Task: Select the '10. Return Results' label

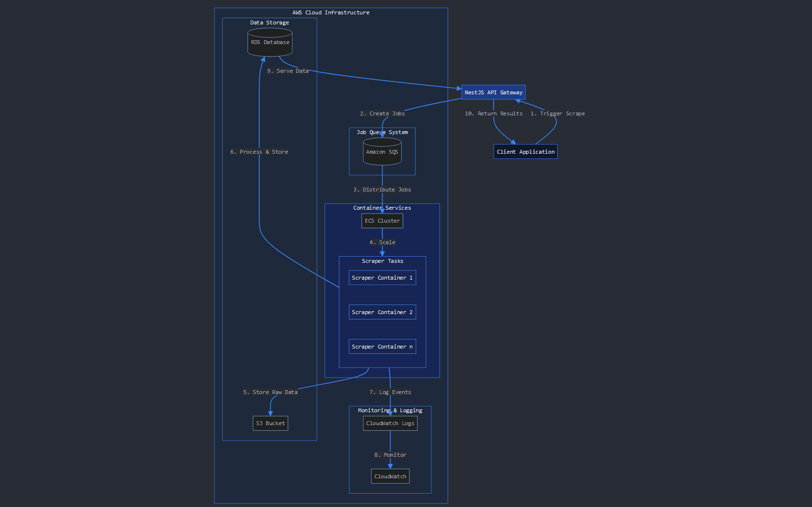Action: 494,113
